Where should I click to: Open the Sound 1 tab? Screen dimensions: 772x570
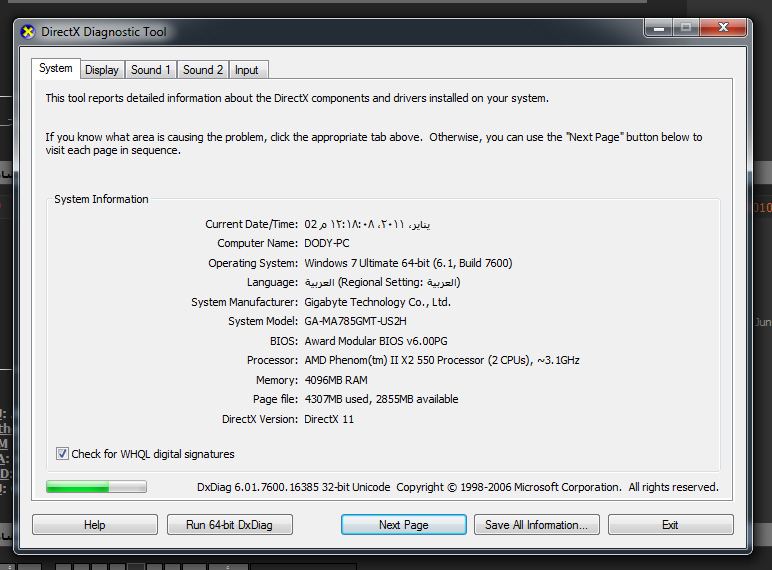(151, 70)
